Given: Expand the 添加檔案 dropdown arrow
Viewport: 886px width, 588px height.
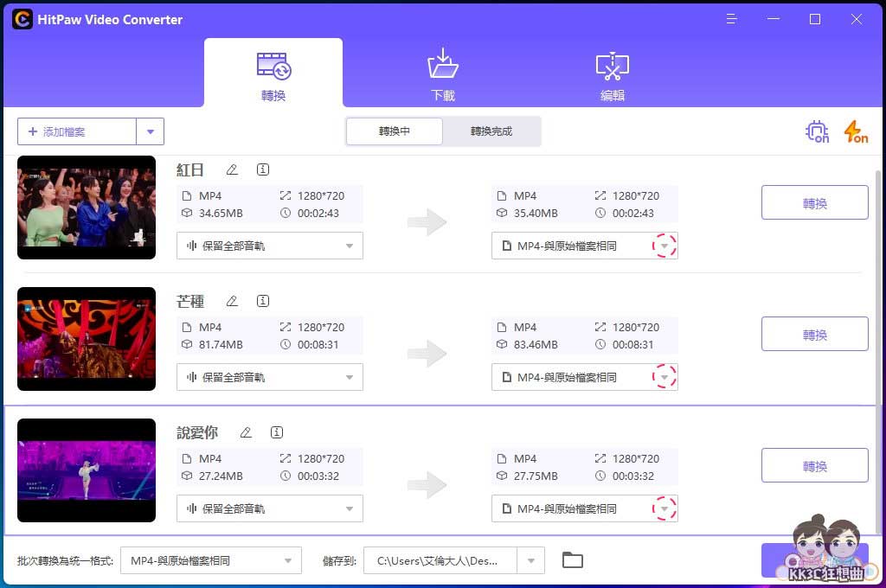Looking at the screenshot, I should (150, 131).
